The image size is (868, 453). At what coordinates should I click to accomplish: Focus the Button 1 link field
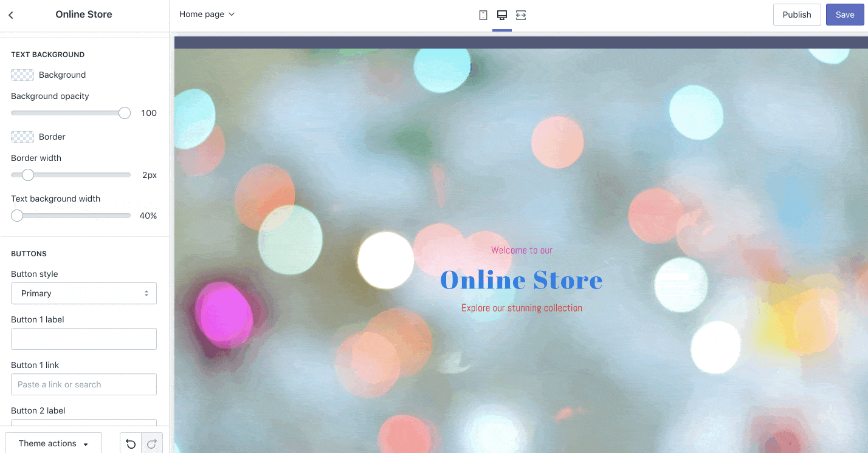(x=84, y=384)
